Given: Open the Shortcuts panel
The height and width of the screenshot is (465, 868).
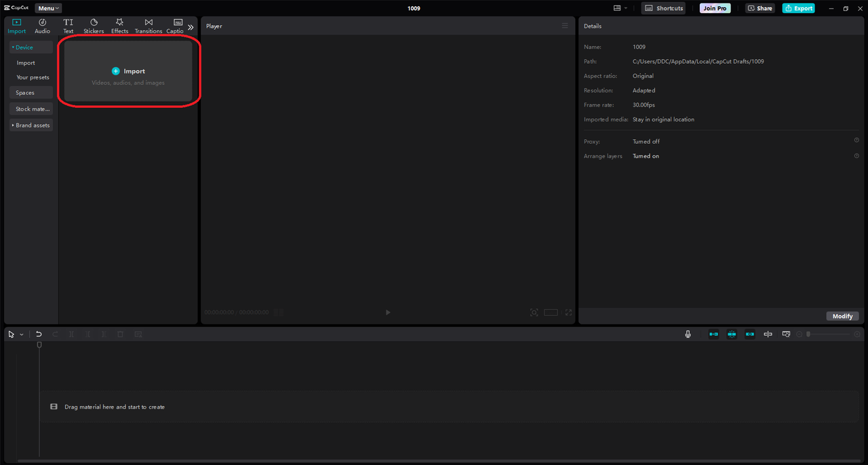Looking at the screenshot, I should [x=663, y=8].
